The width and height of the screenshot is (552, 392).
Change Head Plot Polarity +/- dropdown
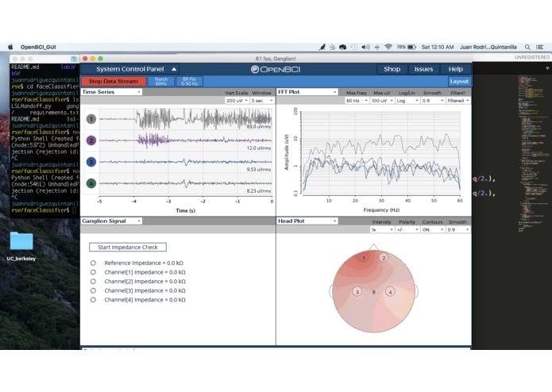coord(407,229)
